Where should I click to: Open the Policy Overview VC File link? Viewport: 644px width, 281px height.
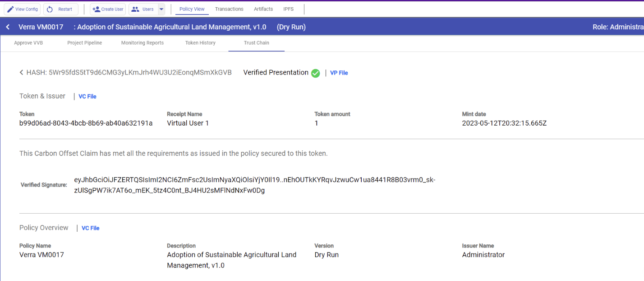[91, 228]
